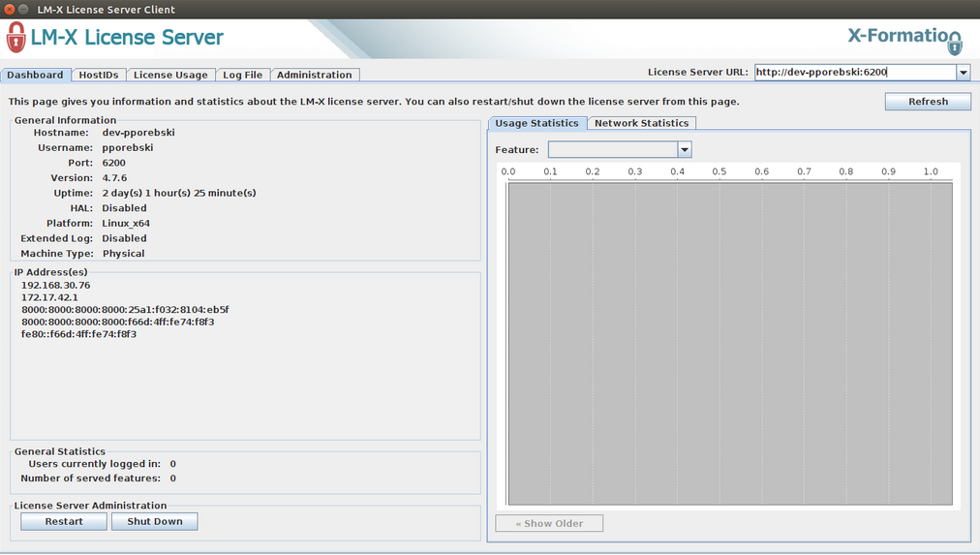Select IP address 172.17.42.1
Image resolution: width=980 pixels, height=555 pixels.
coord(49,297)
